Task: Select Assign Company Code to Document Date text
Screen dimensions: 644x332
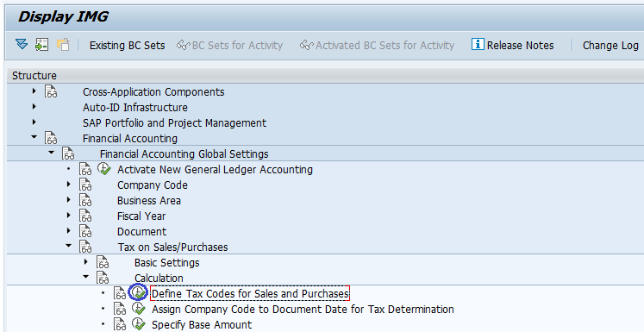Action: (303, 310)
